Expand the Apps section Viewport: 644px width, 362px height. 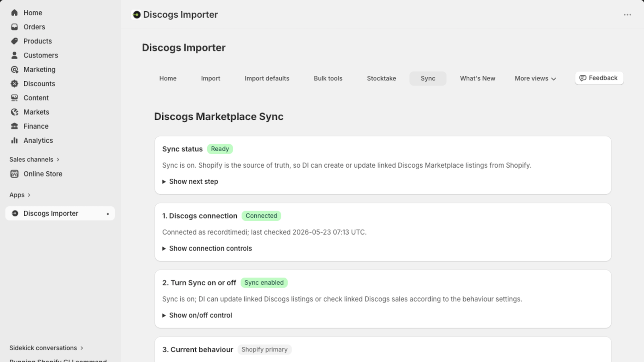(x=20, y=195)
